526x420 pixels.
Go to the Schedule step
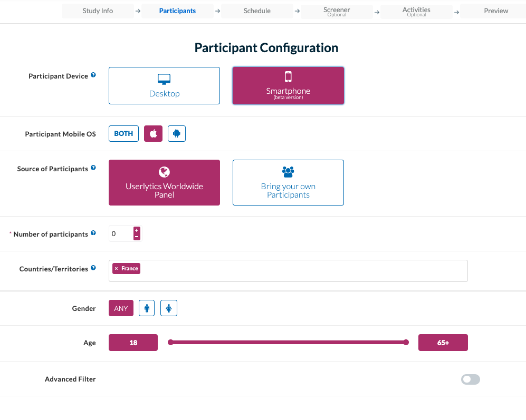pyautogui.click(x=257, y=11)
